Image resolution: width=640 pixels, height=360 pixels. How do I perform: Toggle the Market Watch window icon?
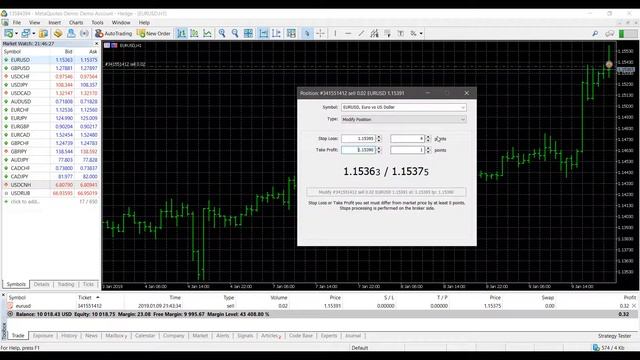pyautogui.click(x=44, y=33)
